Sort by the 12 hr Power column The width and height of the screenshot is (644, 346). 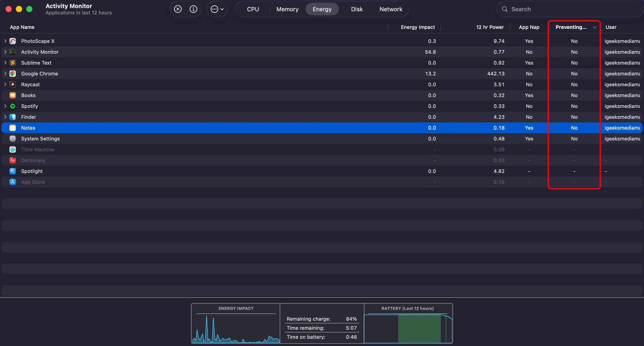[490, 27]
